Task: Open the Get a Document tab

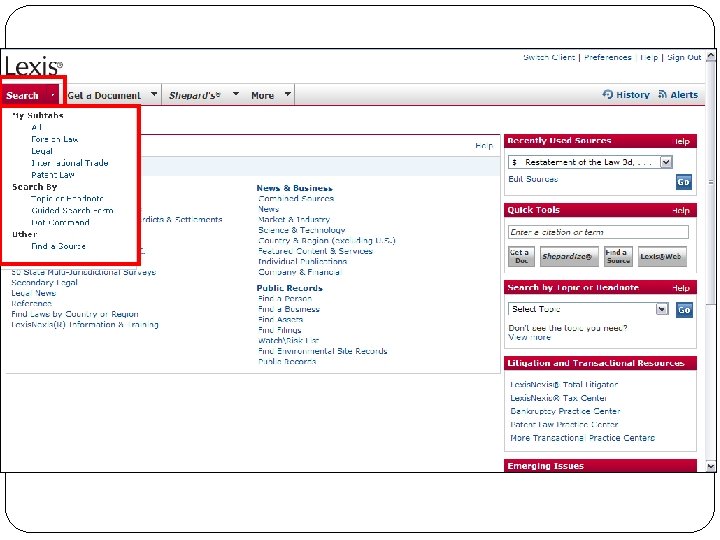Action: [104, 96]
